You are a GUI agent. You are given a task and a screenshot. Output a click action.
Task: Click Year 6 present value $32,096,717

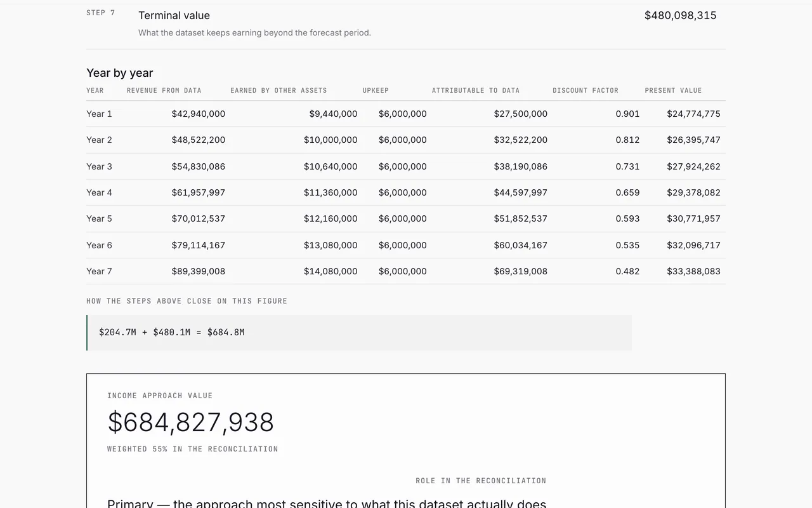point(693,245)
